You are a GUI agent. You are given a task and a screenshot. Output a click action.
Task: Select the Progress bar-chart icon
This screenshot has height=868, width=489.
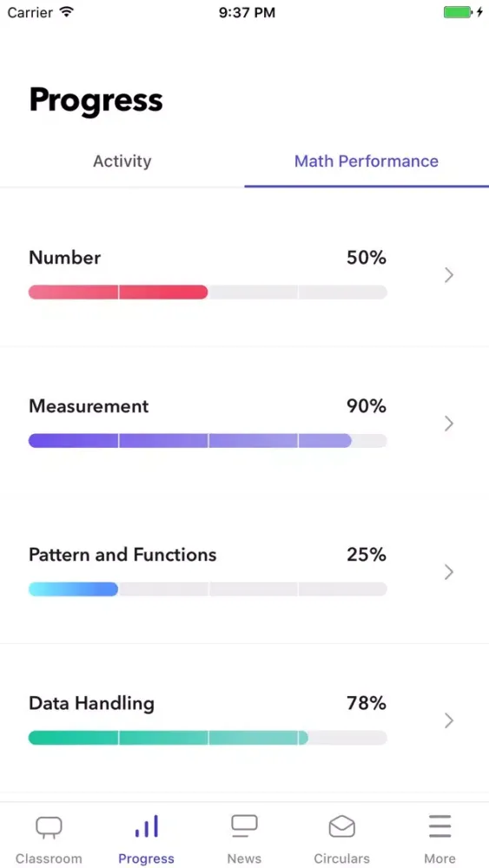pos(147,826)
